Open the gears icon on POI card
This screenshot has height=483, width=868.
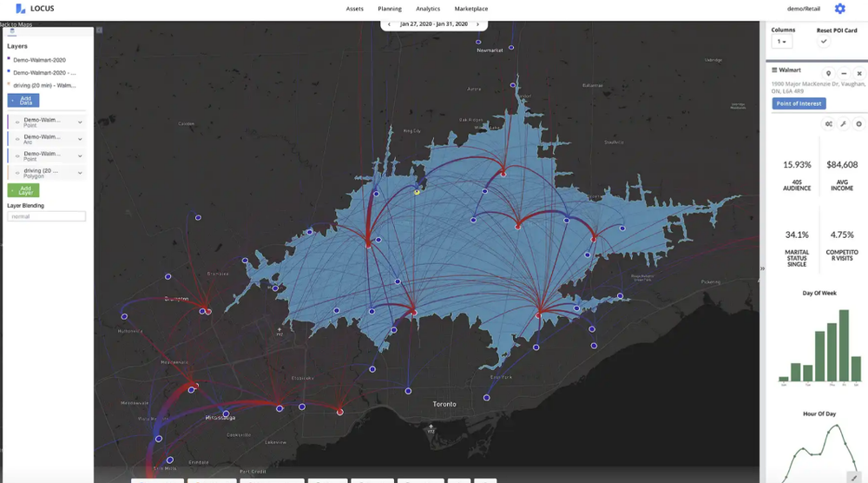[829, 124]
